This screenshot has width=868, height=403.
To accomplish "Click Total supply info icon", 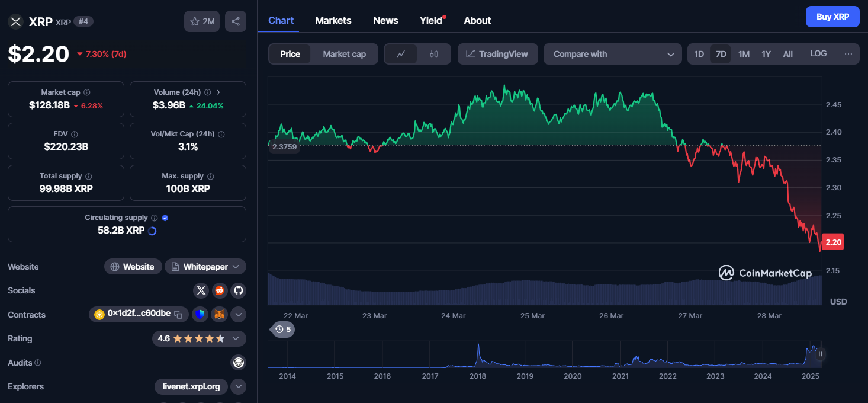I will [x=88, y=176].
